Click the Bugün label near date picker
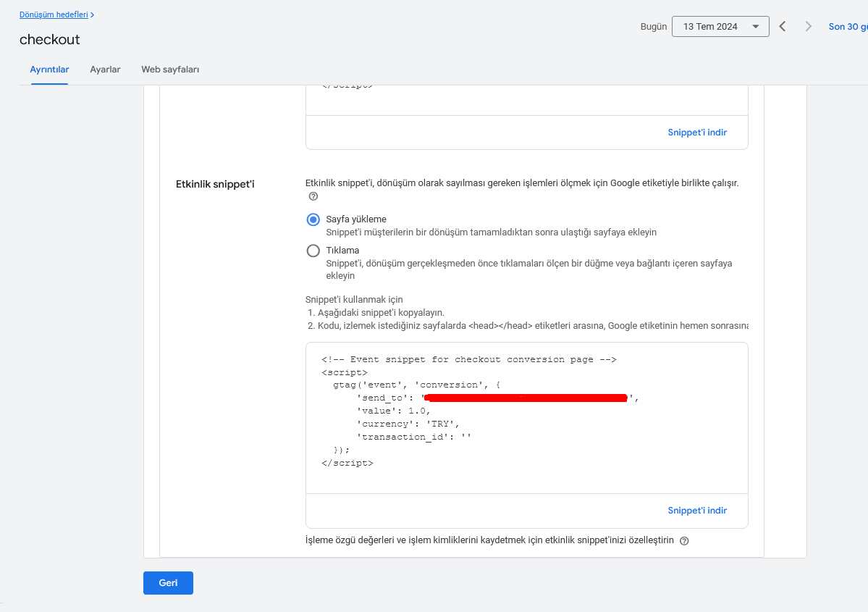Viewport: 868px width, 612px height. point(654,27)
